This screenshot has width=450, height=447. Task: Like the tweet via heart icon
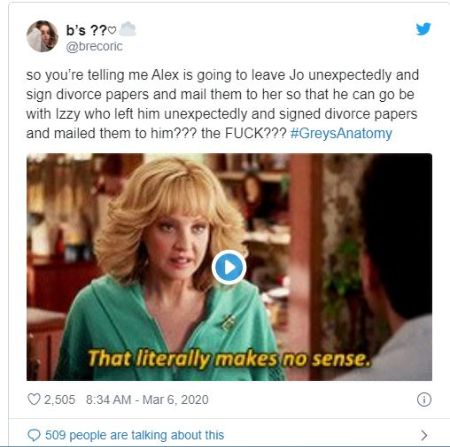34,399
